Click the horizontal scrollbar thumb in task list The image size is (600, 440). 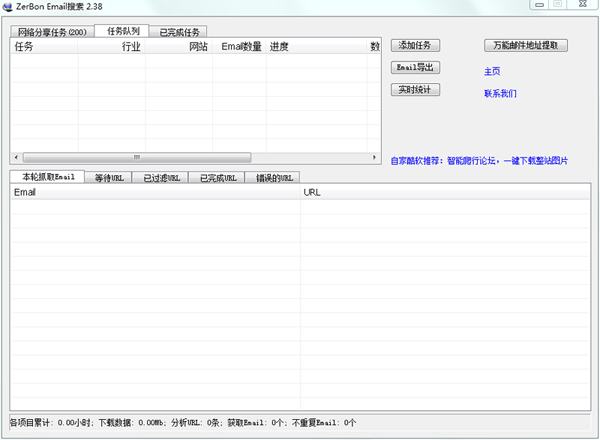point(137,157)
